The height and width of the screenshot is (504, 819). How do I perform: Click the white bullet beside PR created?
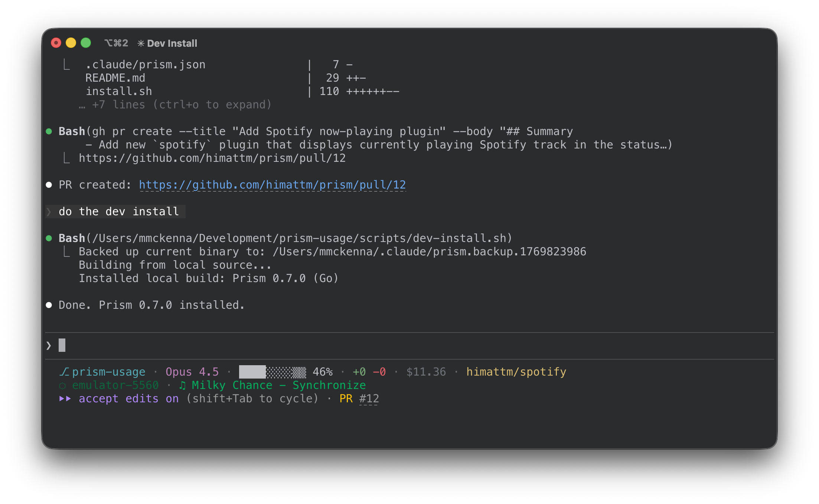(x=49, y=185)
